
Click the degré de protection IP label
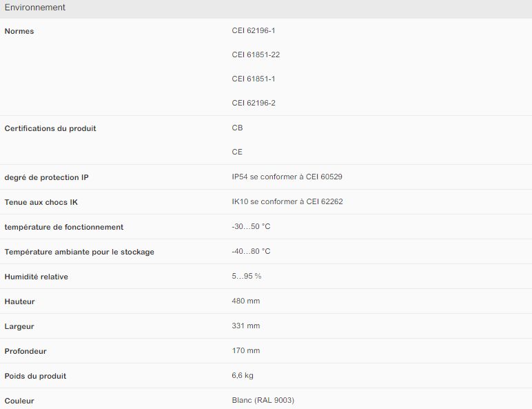pyautogui.click(x=47, y=177)
